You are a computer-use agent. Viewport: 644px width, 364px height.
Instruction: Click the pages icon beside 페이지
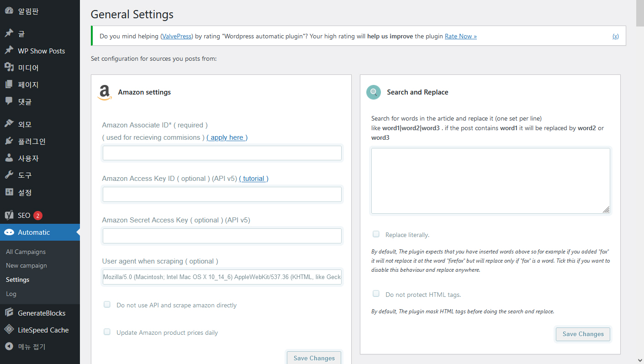coord(9,84)
